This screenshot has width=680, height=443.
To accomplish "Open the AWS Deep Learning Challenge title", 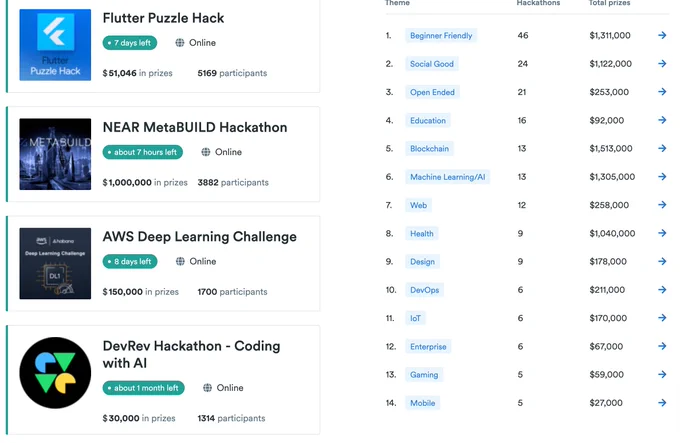I will [199, 237].
